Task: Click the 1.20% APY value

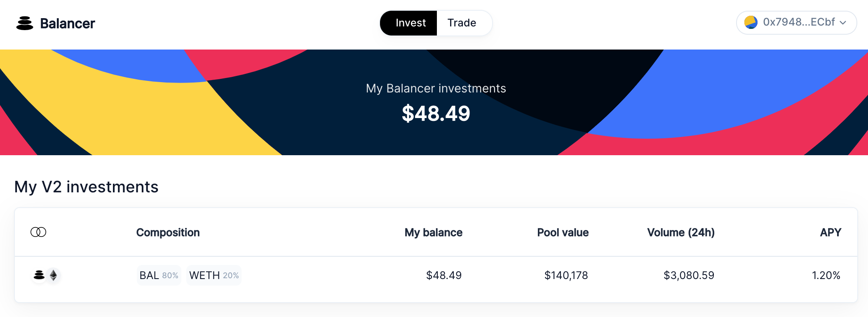Action: point(826,275)
